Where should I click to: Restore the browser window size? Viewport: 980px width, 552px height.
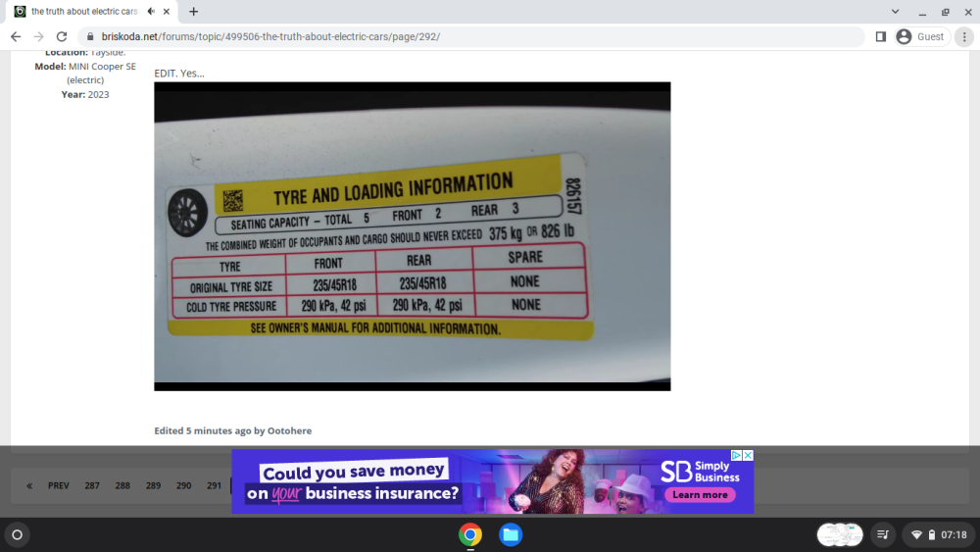[x=946, y=12]
